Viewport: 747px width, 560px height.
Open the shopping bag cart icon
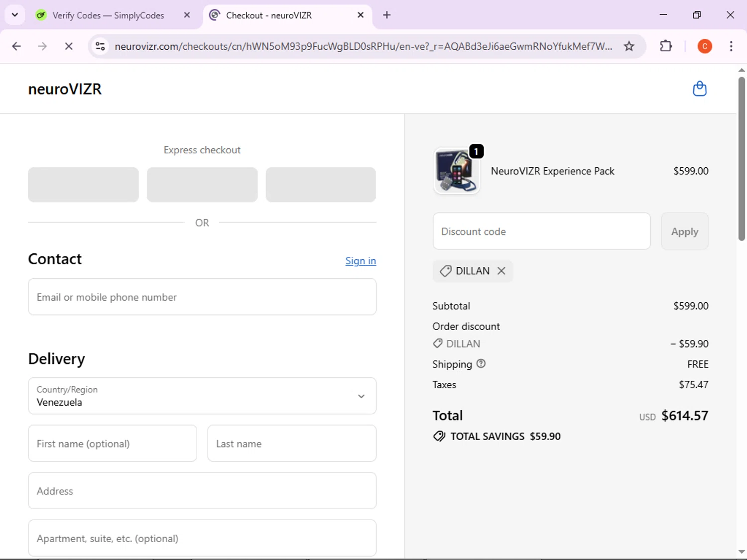700,89
